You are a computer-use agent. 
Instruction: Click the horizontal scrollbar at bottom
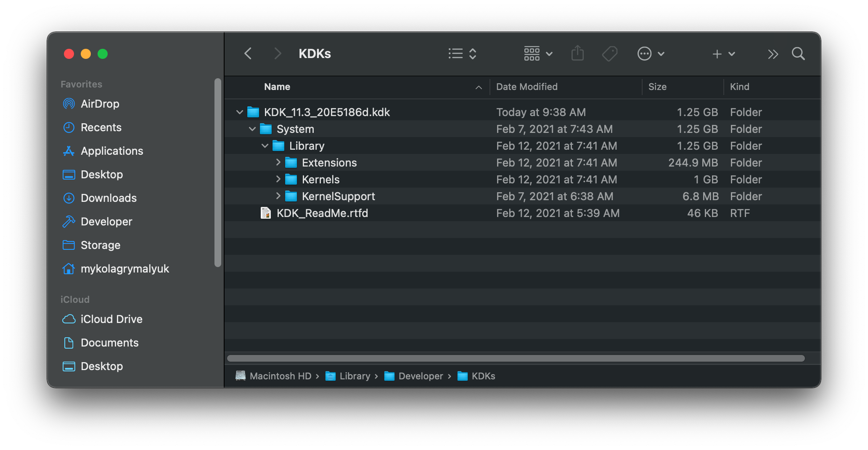516,358
